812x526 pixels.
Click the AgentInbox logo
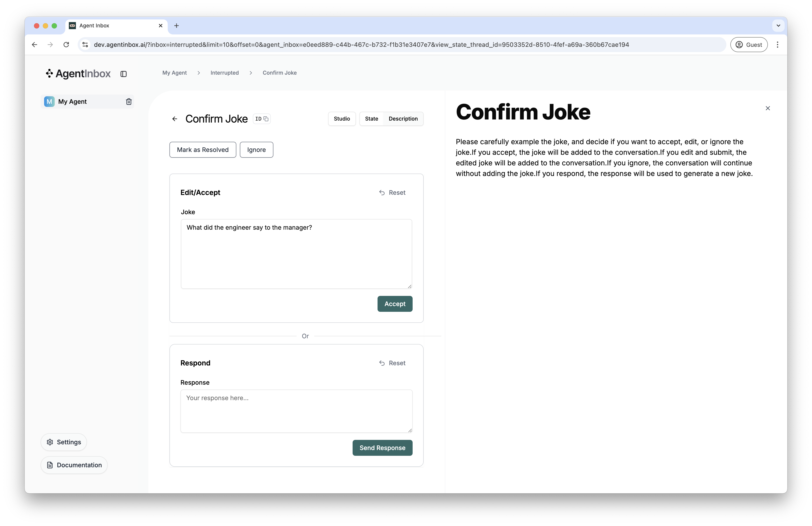pyautogui.click(x=79, y=74)
